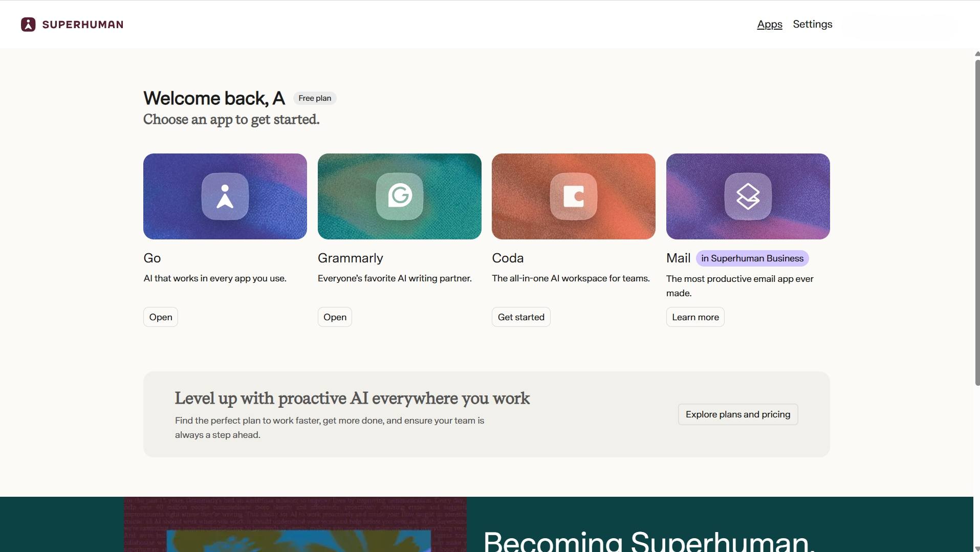Viewport: 980px width, 552px height.
Task: Select the Coda card title
Action: click(x=508, y=258)
